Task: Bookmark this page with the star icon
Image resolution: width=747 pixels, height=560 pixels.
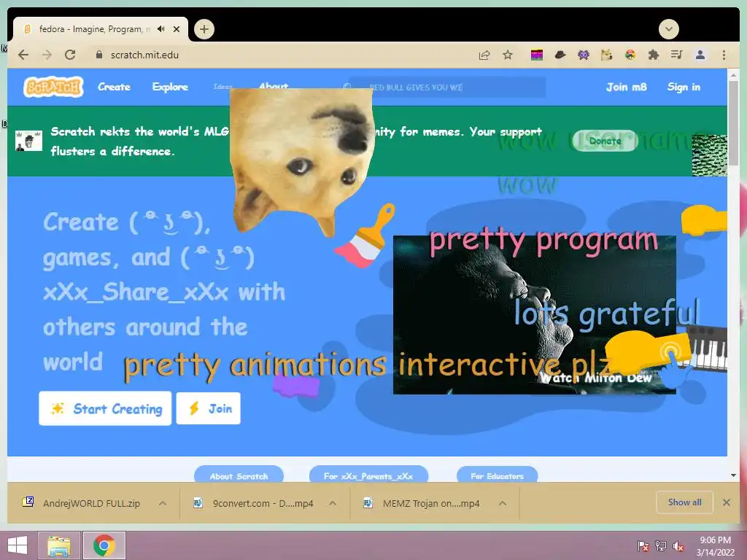Action: [x=508, y=55]
